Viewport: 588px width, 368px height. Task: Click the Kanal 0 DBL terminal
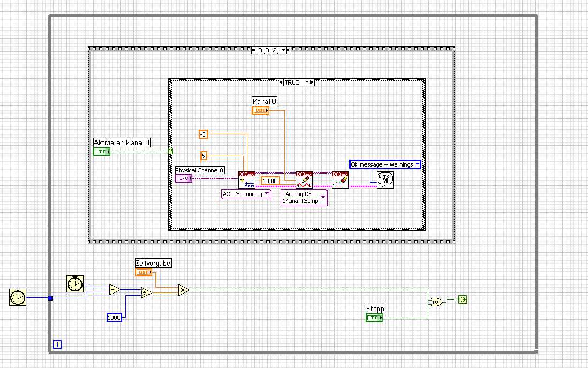click(x=260, y=110)
